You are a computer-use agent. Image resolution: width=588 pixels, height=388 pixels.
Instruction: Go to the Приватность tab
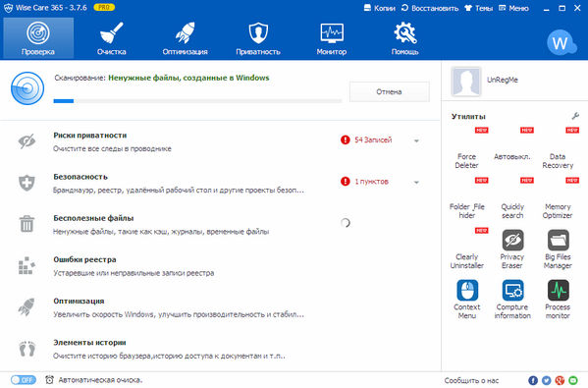tap(258, 38)
